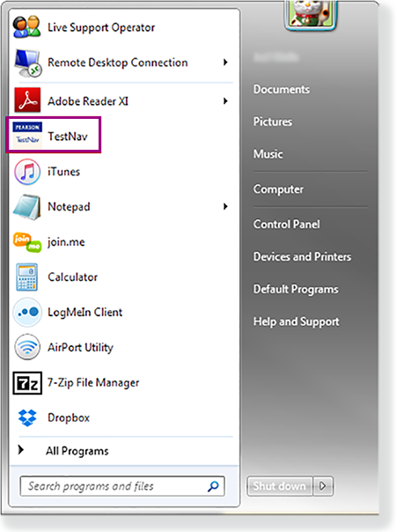Open the shutdown options arrow menu
Viewport: 396px width, 532px height.
(x=323, y=486)
